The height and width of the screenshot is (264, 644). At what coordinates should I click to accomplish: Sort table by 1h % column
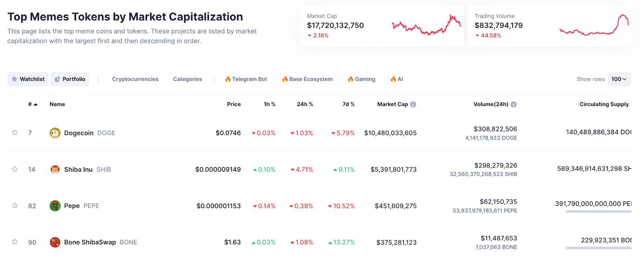[x=270, y=104]
